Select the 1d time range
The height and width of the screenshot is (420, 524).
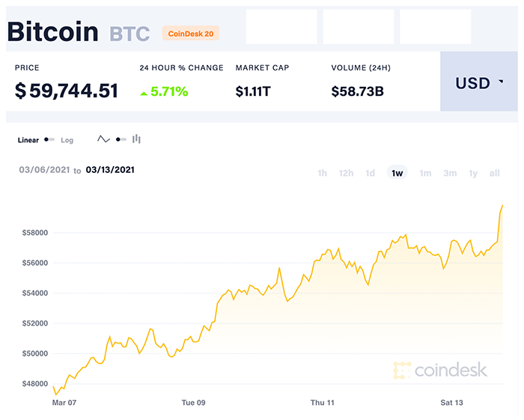370,173
